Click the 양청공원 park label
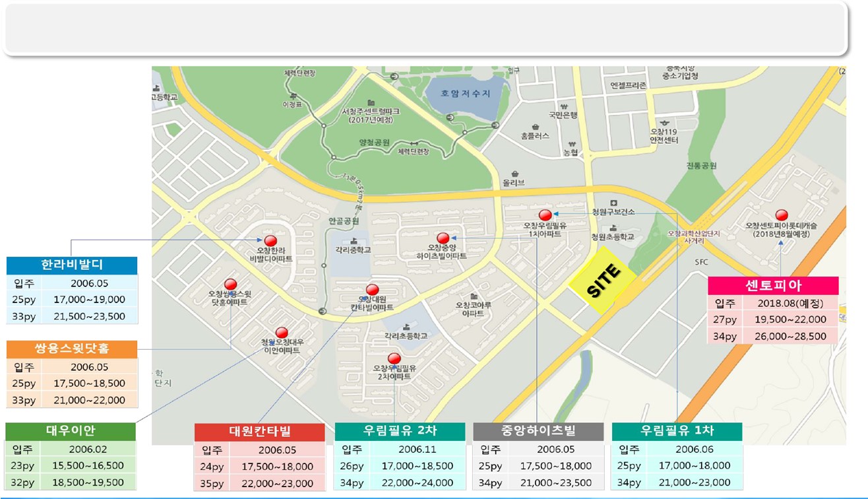This screenshot has height=499, width=868. (x=375, y=142)
